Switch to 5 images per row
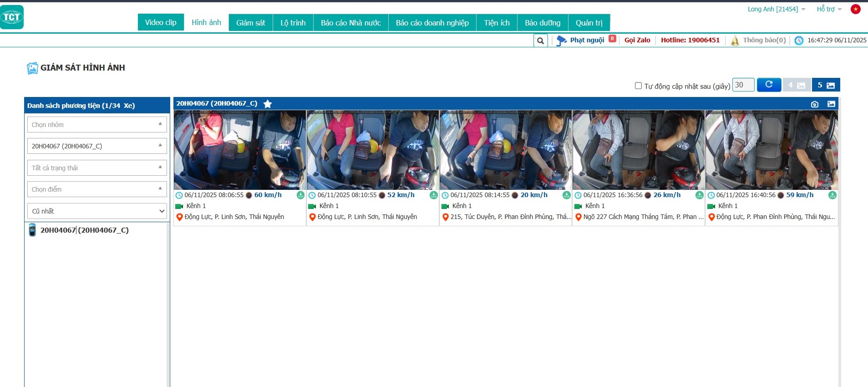Image resolution: width=868 pixels, height=387 pixels. pyautogui.click(x=826, y=85)
